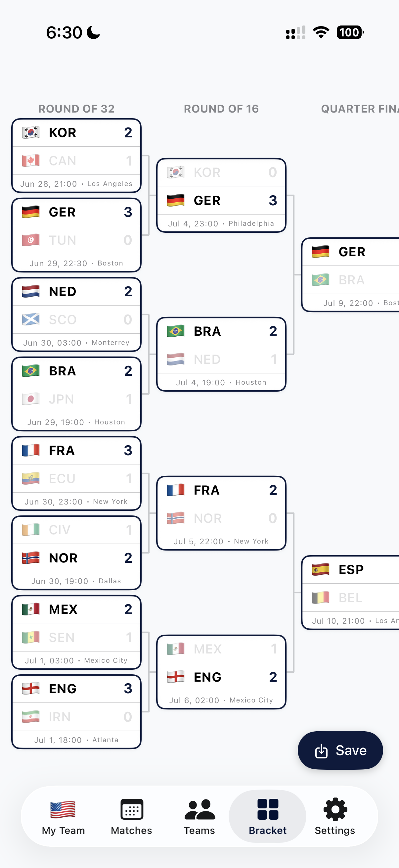Select the GER team name in the quarter-final
The image size is (399, 868).
(x=352, y=252)
